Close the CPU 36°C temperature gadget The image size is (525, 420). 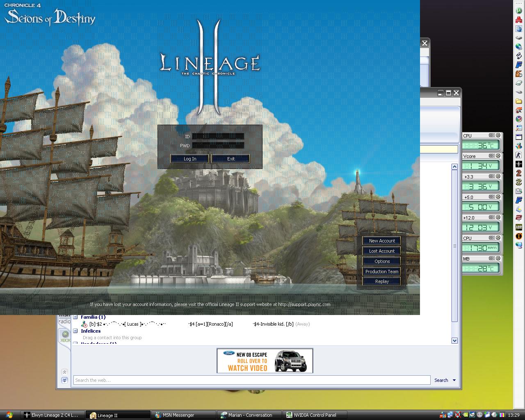[498, 135]
